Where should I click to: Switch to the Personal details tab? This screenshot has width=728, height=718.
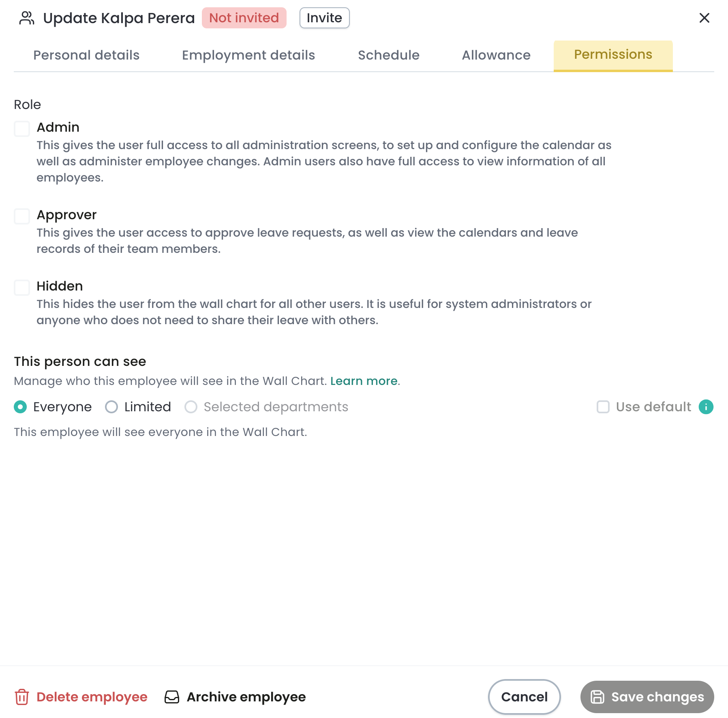(86, 55)
